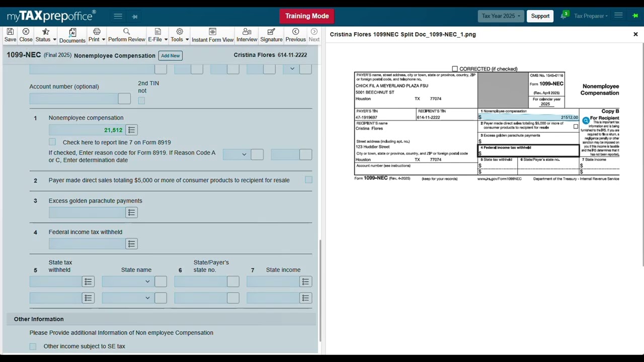
Task: Click the Save toolbar icon
Action: (10, 35)
